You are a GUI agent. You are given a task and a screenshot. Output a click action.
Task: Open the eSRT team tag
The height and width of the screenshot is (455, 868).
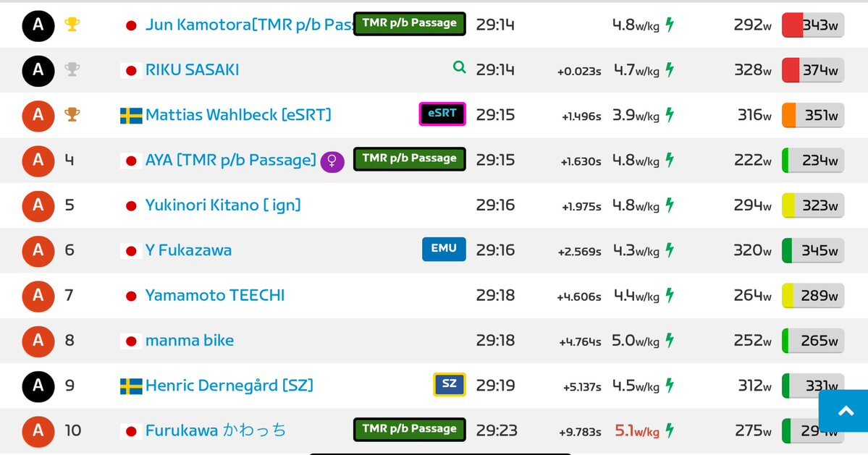tap(442, 114)
